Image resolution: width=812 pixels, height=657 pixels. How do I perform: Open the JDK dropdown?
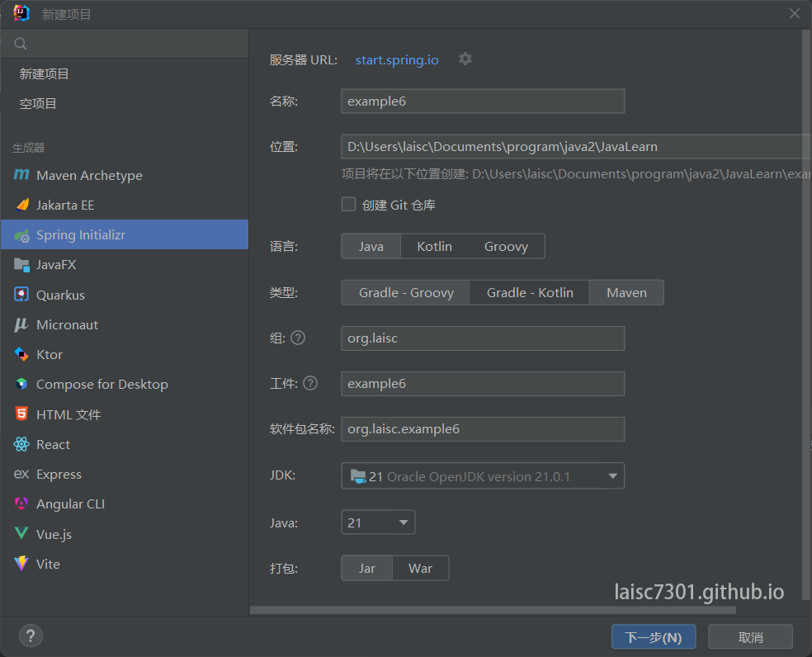[483, 475]
